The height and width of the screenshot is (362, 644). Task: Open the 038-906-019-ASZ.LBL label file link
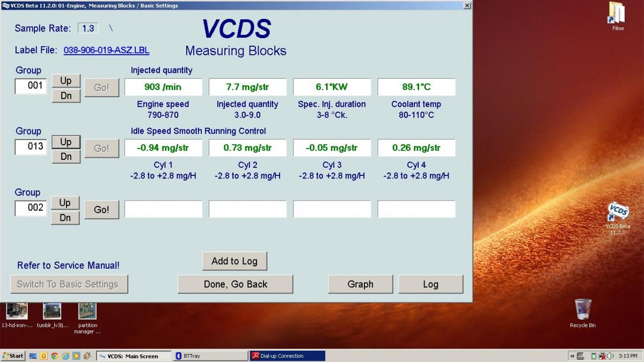tap(106, 50)
